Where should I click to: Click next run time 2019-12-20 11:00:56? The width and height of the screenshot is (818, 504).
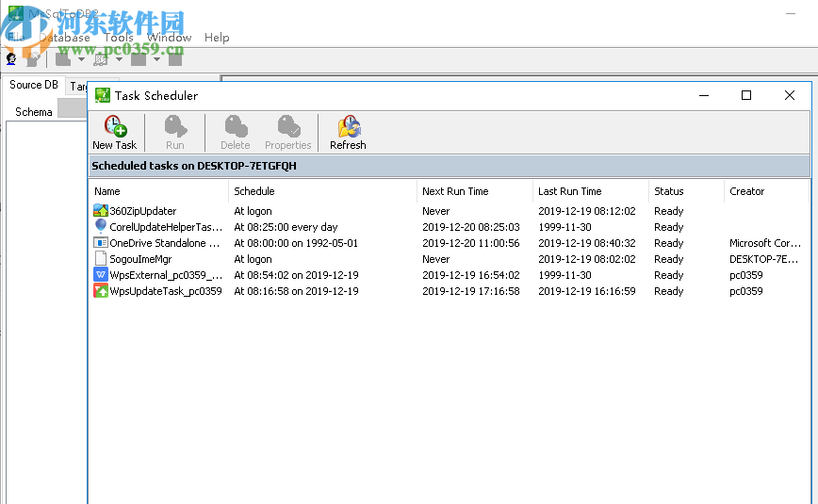(471, 243)
